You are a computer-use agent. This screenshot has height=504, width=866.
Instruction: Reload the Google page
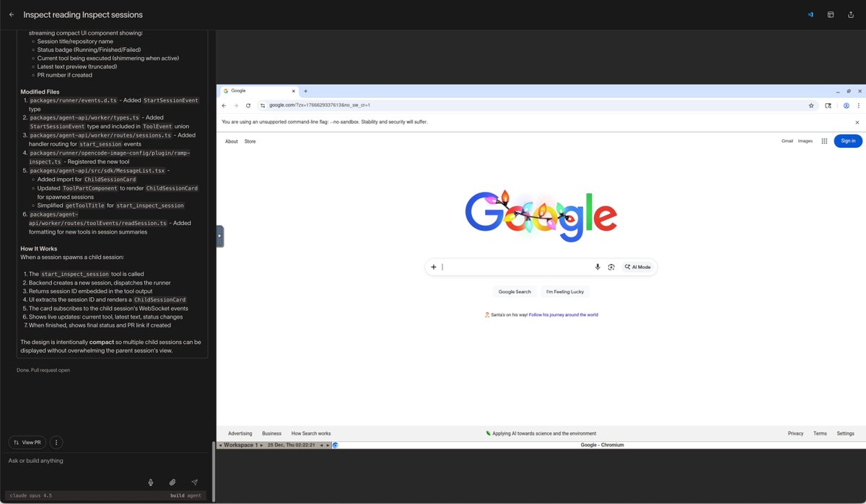(x=248, y=105)
